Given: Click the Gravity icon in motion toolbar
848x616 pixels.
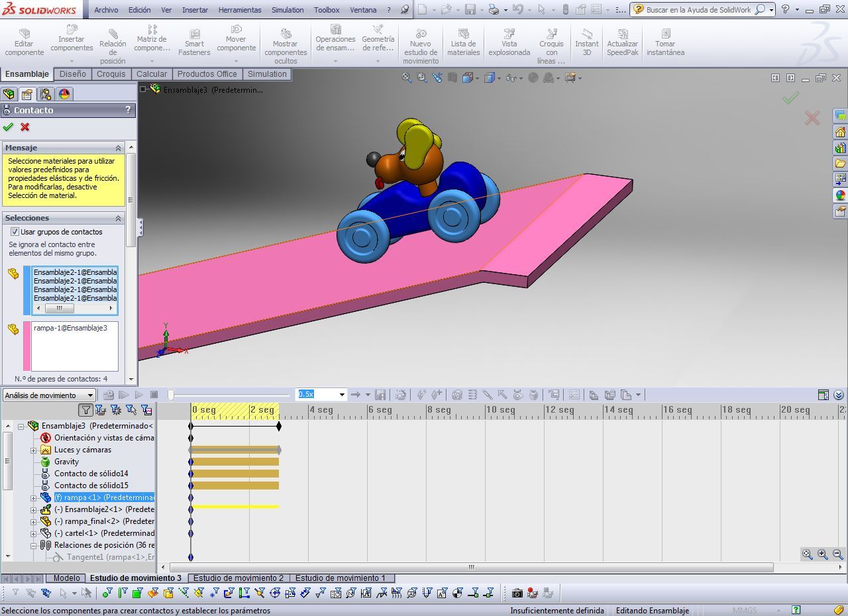Looking at the screenshot, I should pos(534,395).
